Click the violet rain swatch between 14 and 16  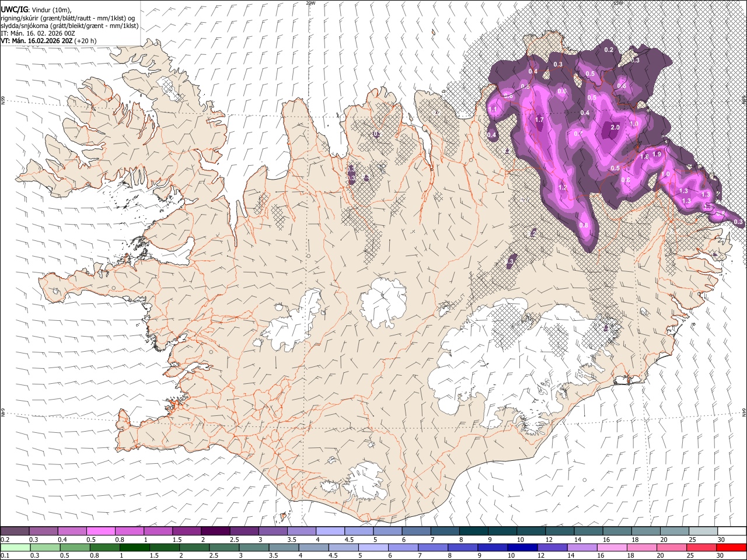pyautogui.click(x=582, y=547)
